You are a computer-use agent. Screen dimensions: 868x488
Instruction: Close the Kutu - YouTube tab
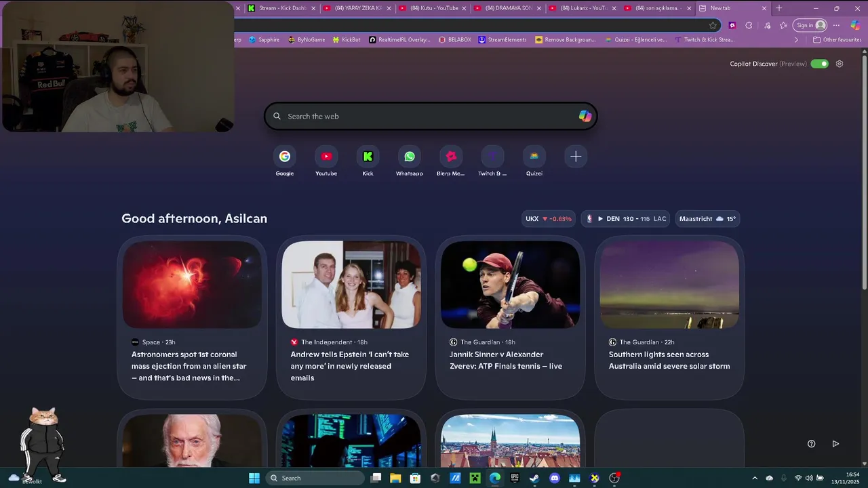tap(464, 8)
